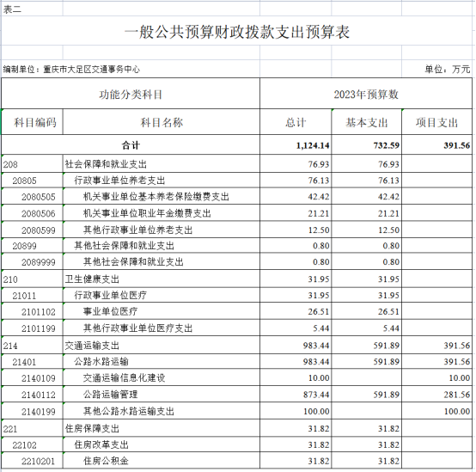
Task: Select the 公路运输管理 name cell
Action: 162,395
